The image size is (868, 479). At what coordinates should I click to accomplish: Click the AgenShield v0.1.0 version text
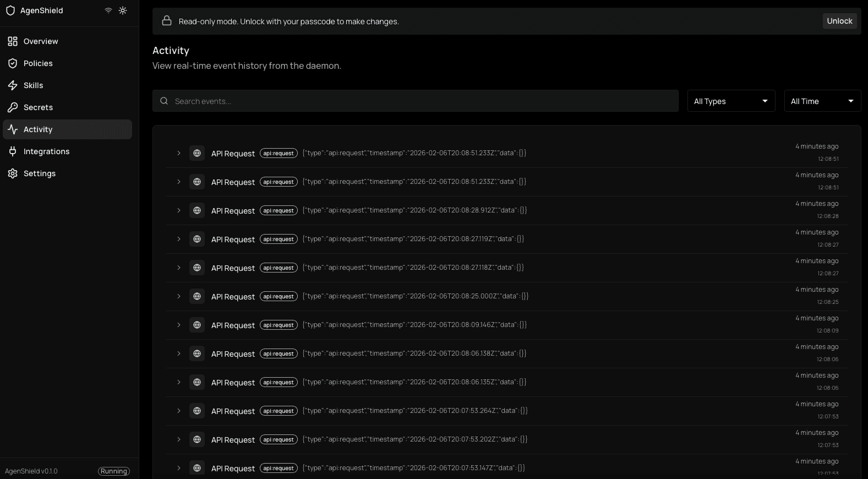[31, 471]
